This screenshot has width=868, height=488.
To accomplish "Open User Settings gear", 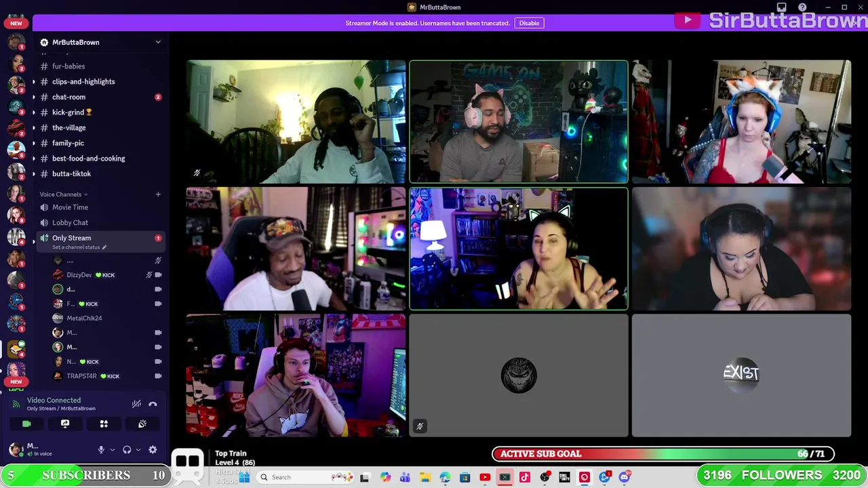I will [x=153, y=449].
